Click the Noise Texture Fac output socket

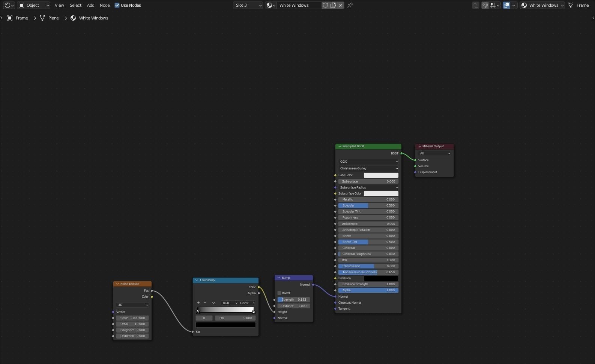(x=152, y=291)
